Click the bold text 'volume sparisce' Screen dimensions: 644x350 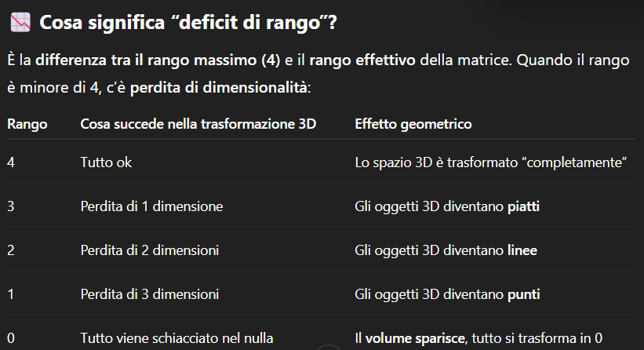[415, 338]
